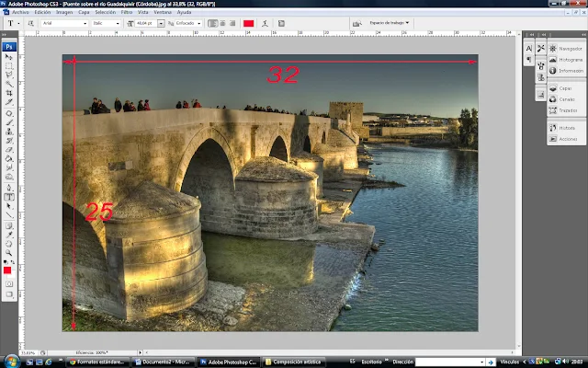
Task: Expand the toolbox to two columns
Action: [x=4, y=35]
